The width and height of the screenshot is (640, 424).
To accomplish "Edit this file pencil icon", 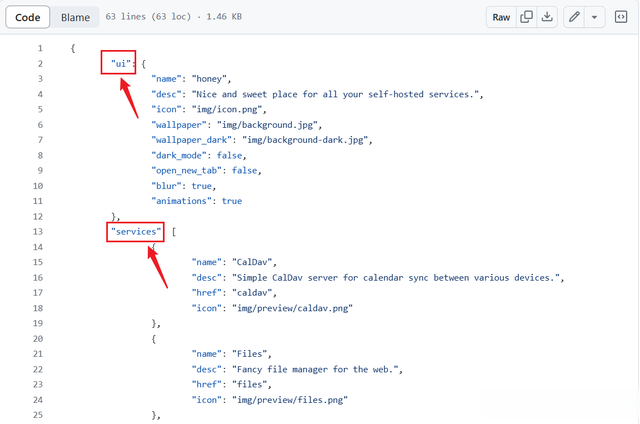I will pyautogui.click(x=574, y=17).
